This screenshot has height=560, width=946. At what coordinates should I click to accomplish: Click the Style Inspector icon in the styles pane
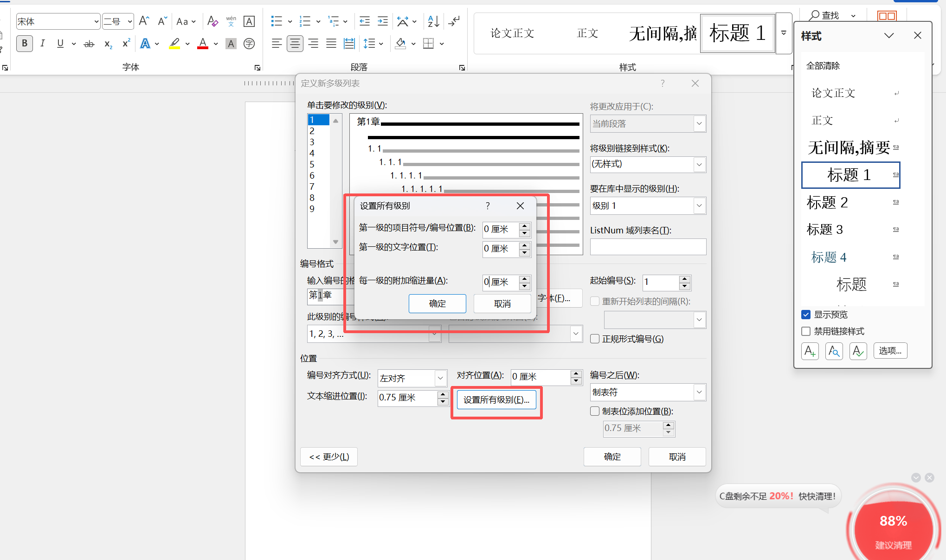834,351
